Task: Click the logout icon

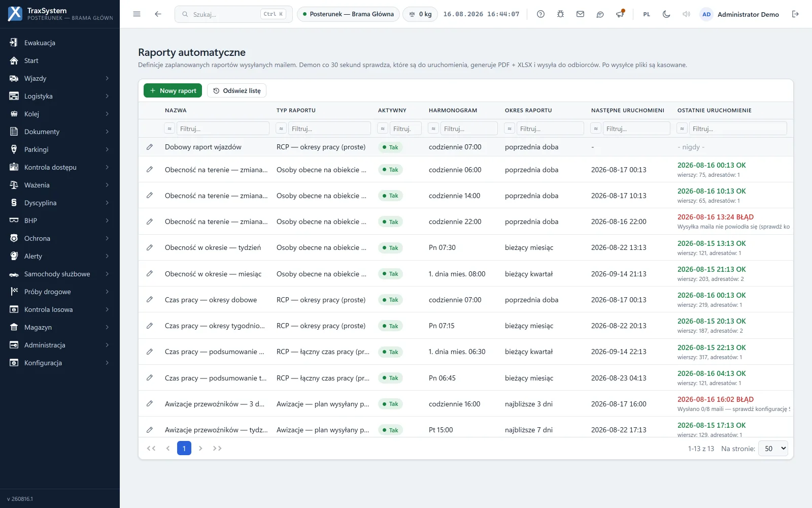Action: [795, 14]
